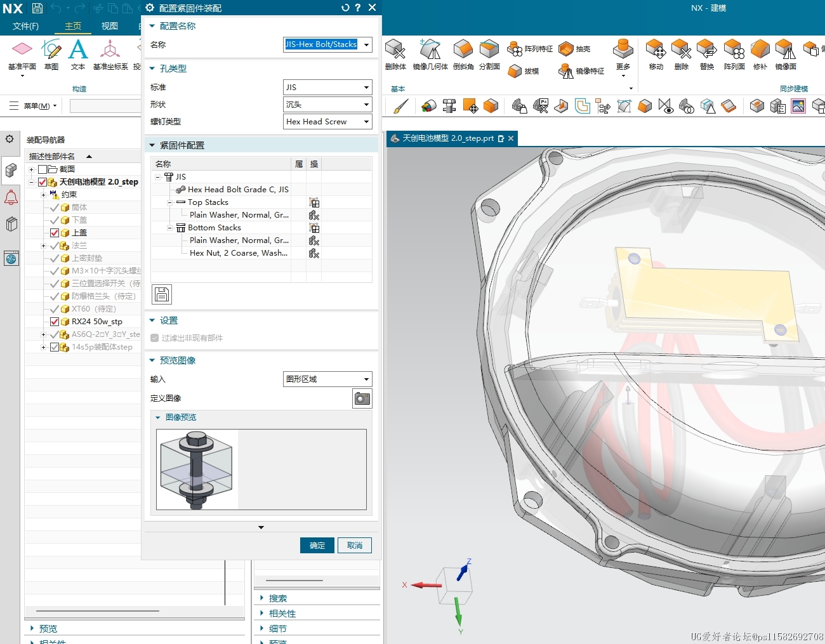Select Hex Head Bolt Grade C, JIS row

click(238, 190)
